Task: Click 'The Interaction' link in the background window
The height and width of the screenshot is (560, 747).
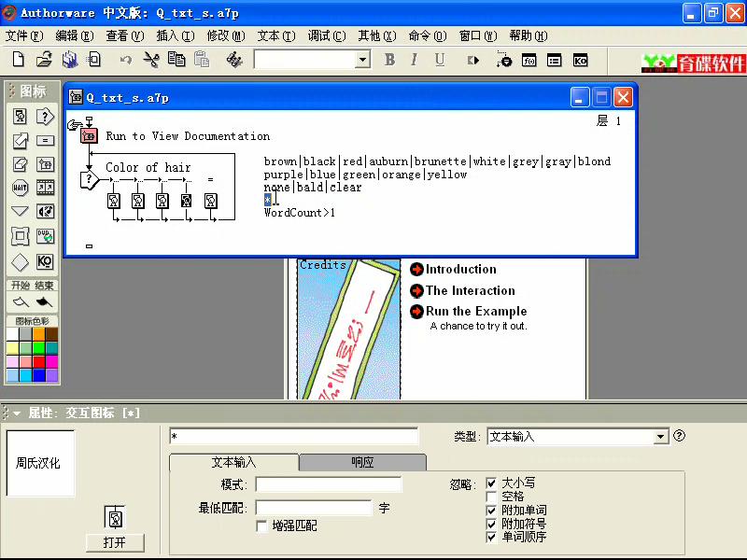Action: (470, 290)
